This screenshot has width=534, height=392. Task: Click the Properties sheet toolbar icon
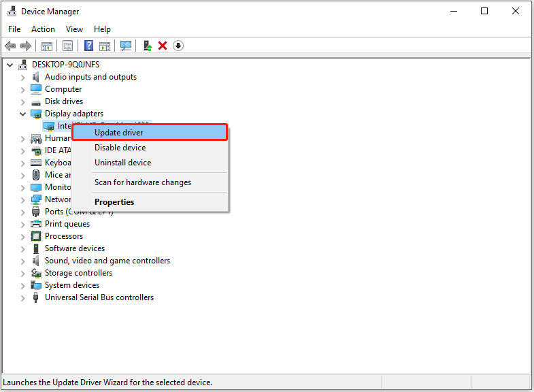pyautogui.click(x=67, y=46)
